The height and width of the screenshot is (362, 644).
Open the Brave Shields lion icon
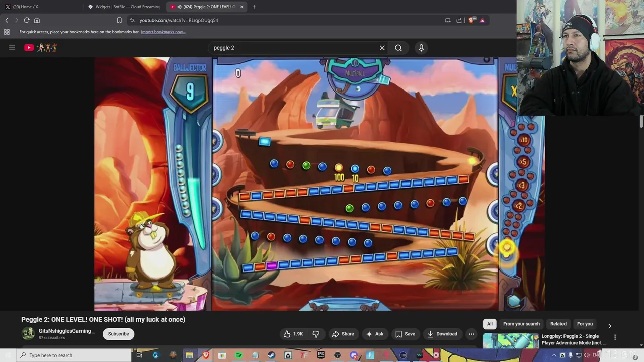pos(471,20)
